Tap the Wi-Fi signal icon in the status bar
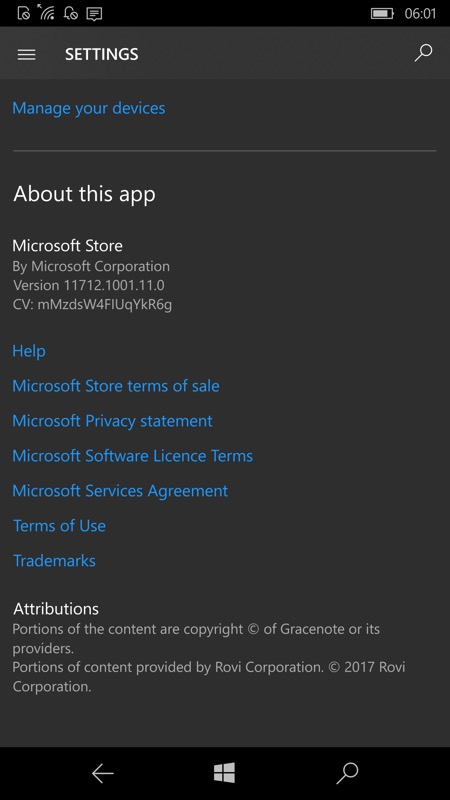The height and width of the screenshot is (800, 450). pyautogui.click(x=45, y=12)
